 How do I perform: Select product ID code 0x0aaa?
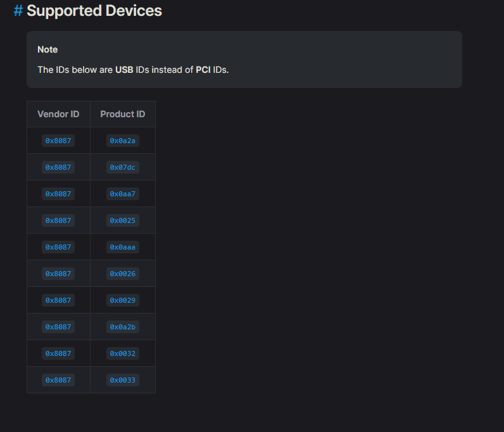point(123,247)
